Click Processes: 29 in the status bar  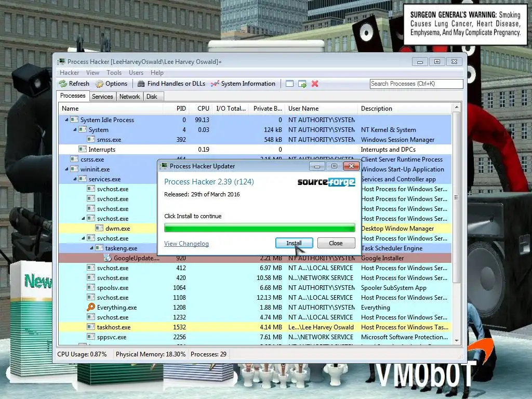pyautogui.click(x=208, y=354)
